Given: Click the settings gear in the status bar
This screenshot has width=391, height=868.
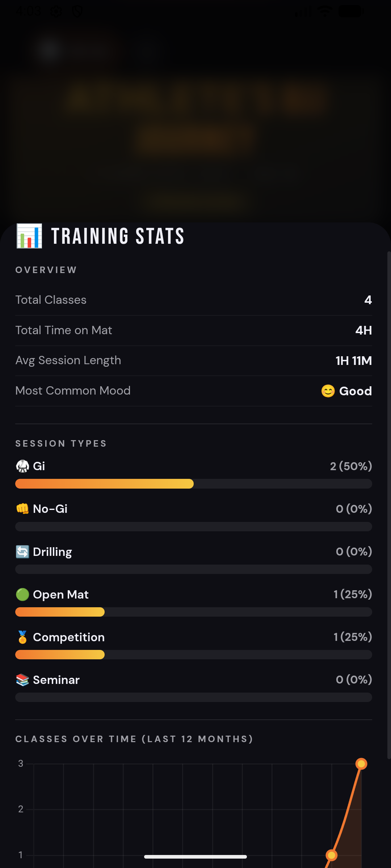Looking at the screenshot, I should click(x=56, y=11).
